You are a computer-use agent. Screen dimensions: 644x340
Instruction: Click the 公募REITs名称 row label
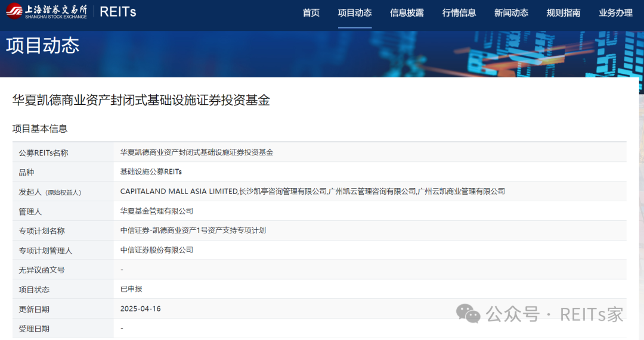tap(44, 153)
